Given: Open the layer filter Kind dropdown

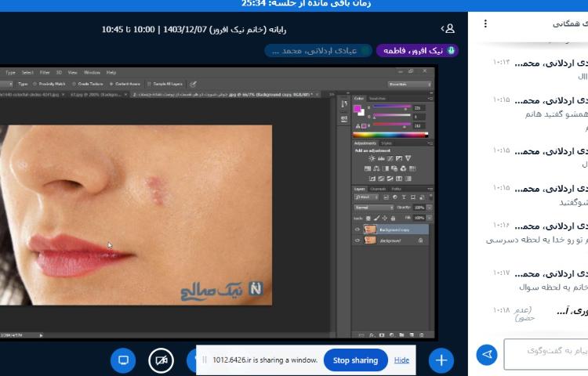Looking at the screenshot, I should pyautogui.click(x=366, y=197).
